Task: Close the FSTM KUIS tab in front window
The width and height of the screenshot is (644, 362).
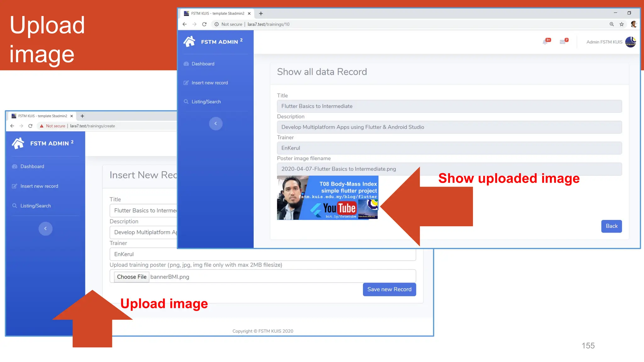Action: click(249, 14)
